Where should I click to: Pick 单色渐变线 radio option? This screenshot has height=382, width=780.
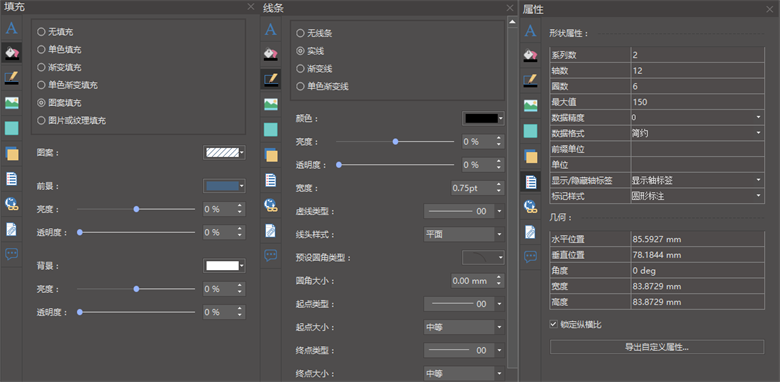click(322, 87)
